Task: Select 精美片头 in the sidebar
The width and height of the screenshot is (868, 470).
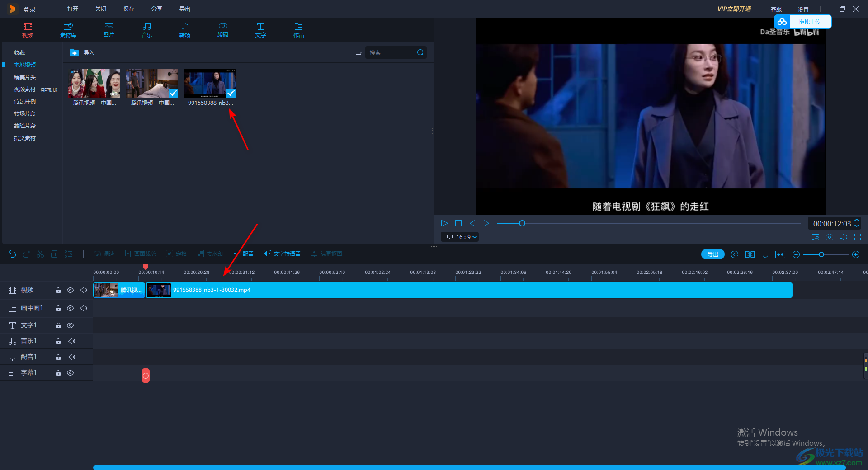Action: [25, 77]
